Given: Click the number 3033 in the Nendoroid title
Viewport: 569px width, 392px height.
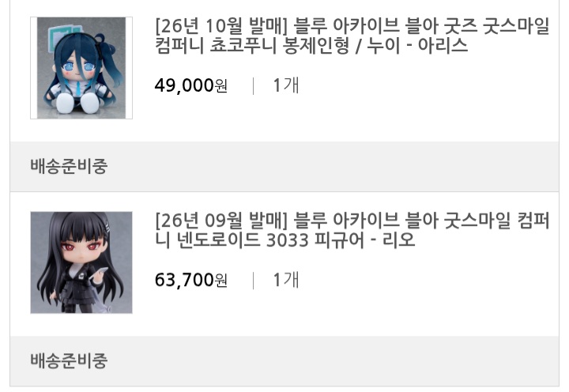Looking at the screenshot, I should [288, 240].
